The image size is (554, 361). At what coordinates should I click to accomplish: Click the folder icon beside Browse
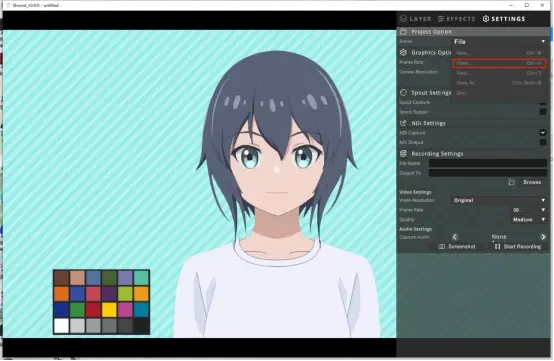click(511, 182)
